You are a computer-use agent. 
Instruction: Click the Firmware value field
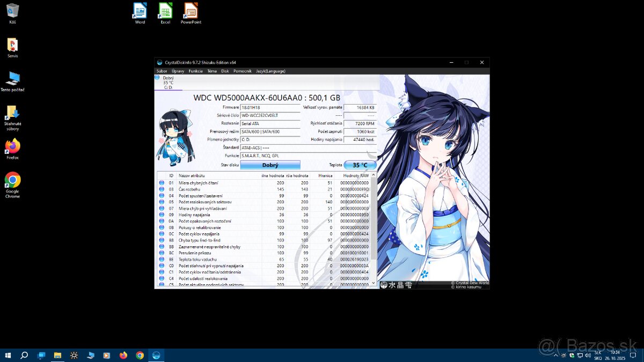click(270, 107)
